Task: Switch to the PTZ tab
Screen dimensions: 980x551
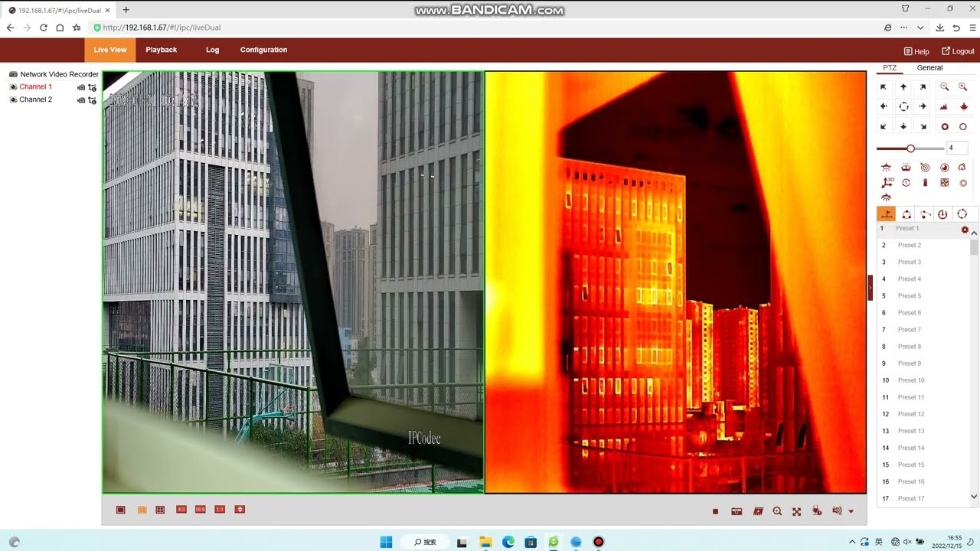Action: [x=889, y=67]
